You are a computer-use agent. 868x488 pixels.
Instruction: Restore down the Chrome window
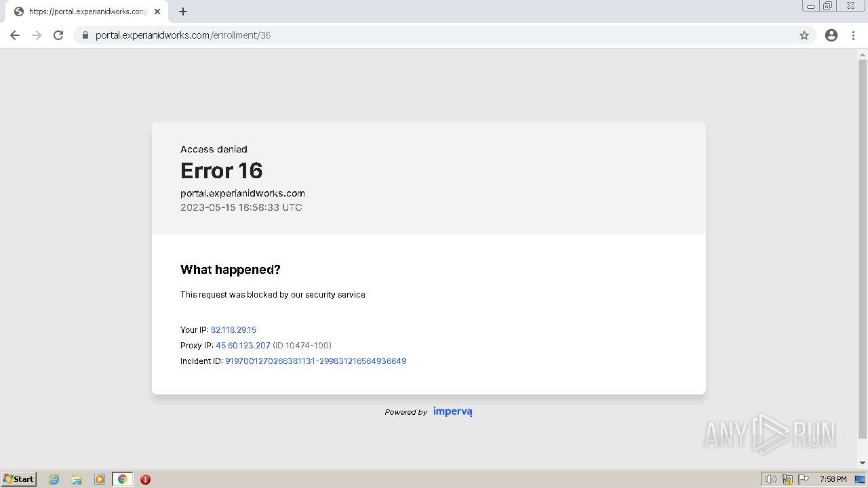click(x=828, y=6)
